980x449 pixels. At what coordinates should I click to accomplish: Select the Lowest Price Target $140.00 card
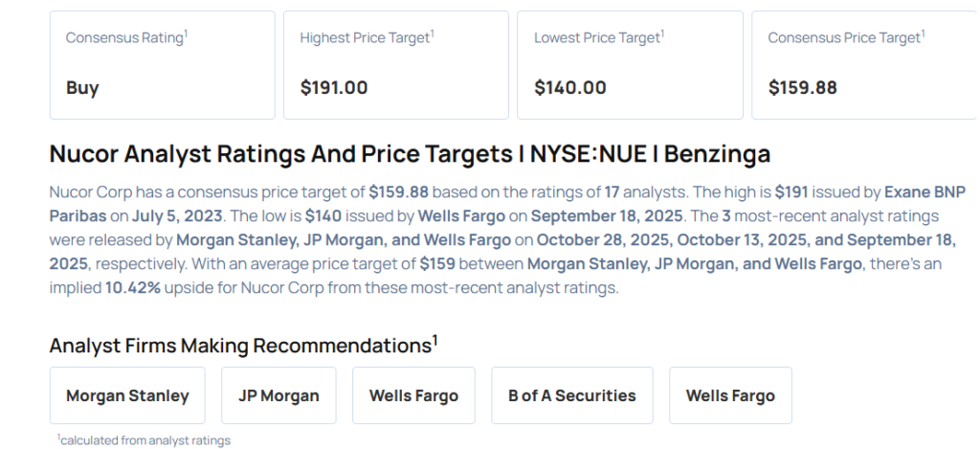pos(629,65)
